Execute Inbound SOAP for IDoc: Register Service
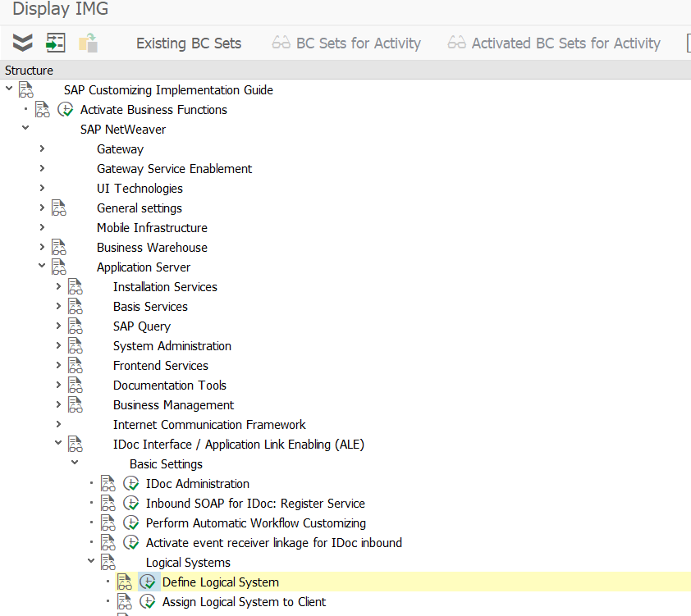 point(130,503)
